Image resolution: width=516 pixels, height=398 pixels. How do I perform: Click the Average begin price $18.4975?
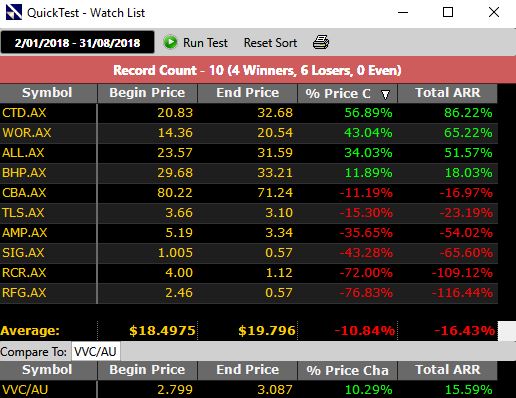click(x=162, y=331)
